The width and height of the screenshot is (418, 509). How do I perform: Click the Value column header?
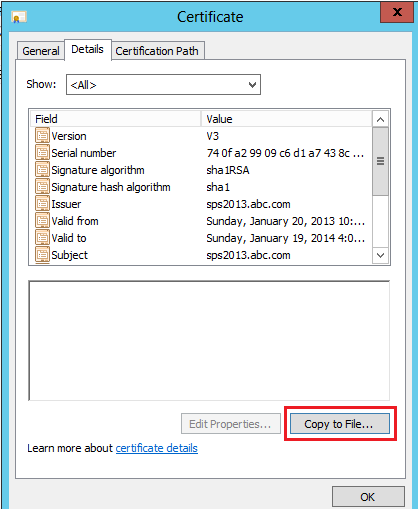pyautogui.click(x=287, y=119)
